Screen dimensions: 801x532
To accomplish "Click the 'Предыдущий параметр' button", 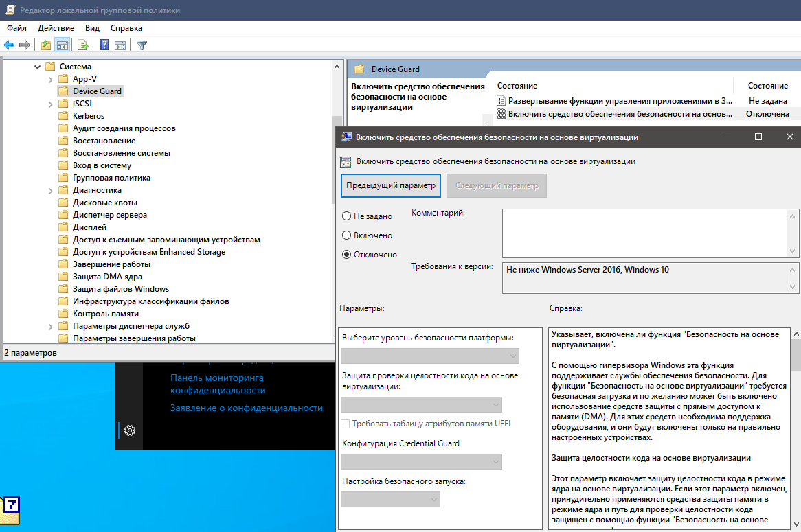I will click(x=391, y=185).
